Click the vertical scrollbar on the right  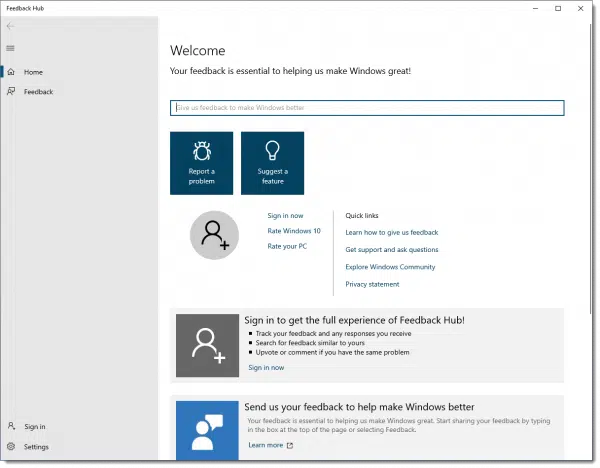coord(591,168)
